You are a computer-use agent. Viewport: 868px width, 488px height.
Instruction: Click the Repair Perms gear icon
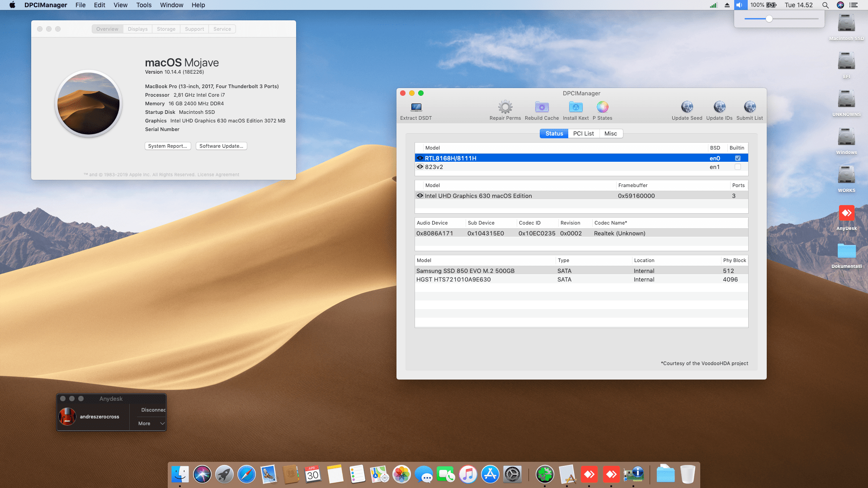click(505, 107)
